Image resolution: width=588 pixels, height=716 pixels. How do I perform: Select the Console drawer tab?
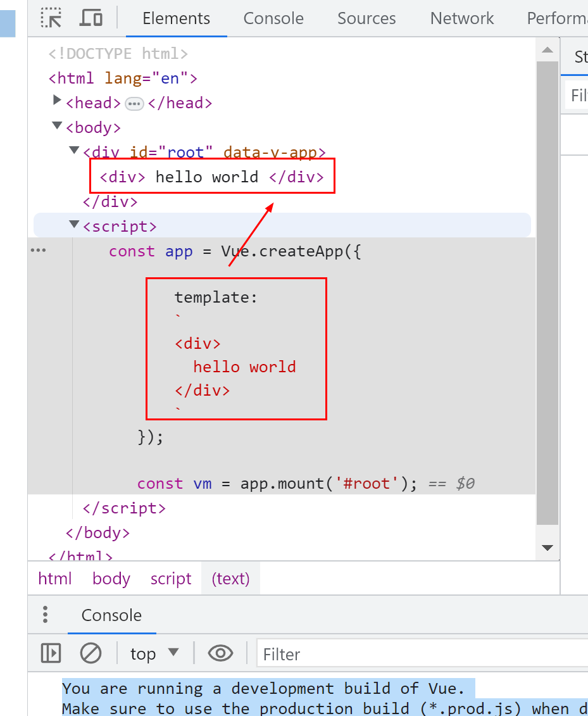pos(111,615)
